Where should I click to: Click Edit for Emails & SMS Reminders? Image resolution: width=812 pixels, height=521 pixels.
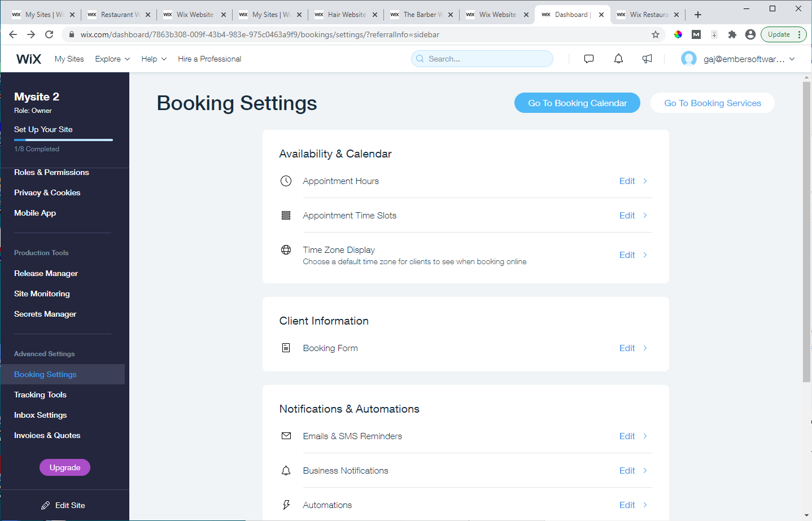click(x=627, y=436)
